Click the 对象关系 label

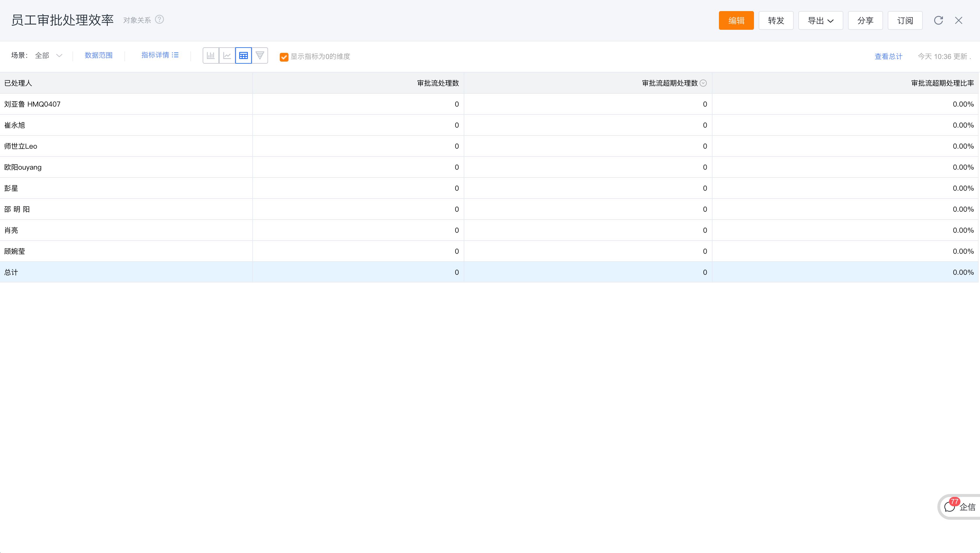pyautogui.click(x=137, y=20)
